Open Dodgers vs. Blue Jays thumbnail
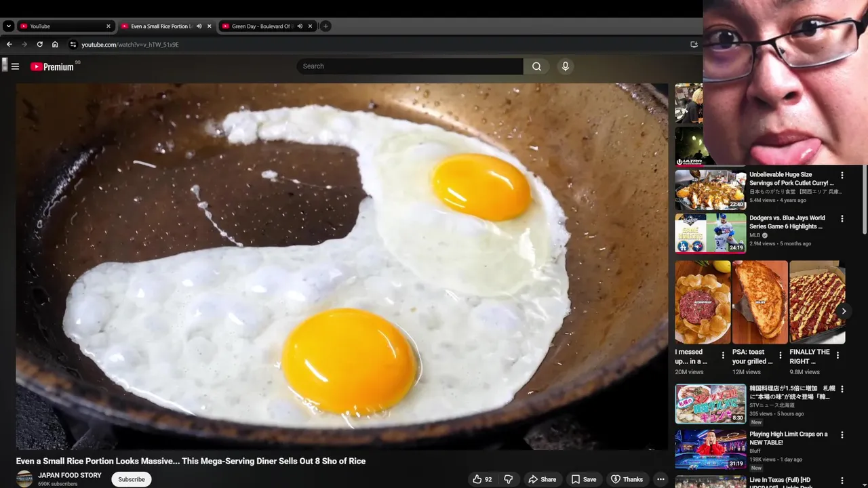 710,233
